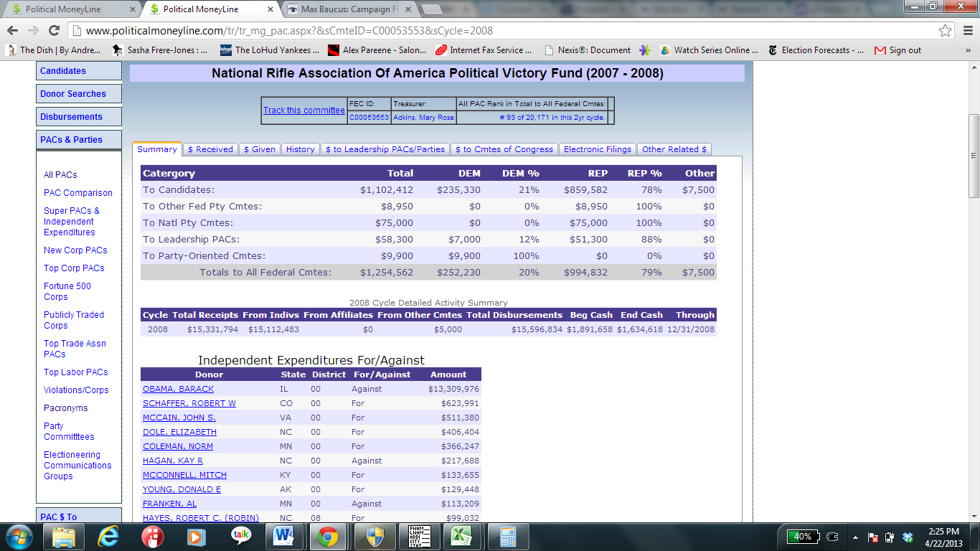Open Election Forecasts bookmark
Screen dimensions: 980x551
[x=816, y=50]
